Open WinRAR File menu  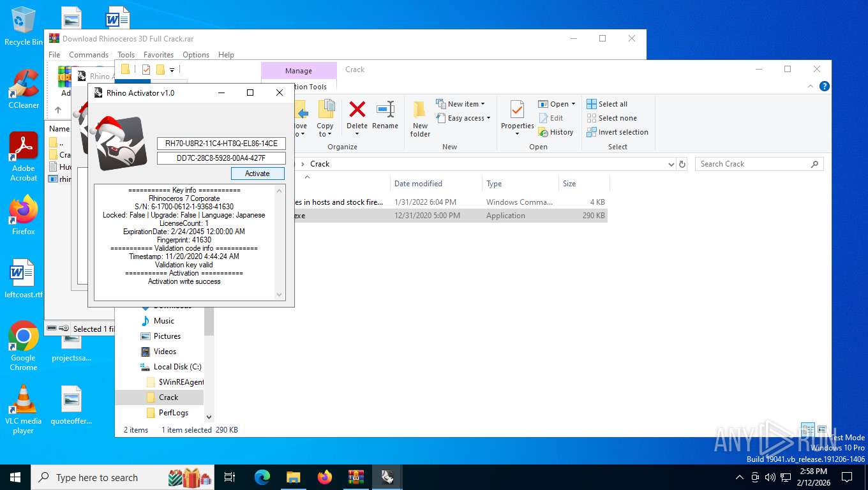tap(54, 55)
